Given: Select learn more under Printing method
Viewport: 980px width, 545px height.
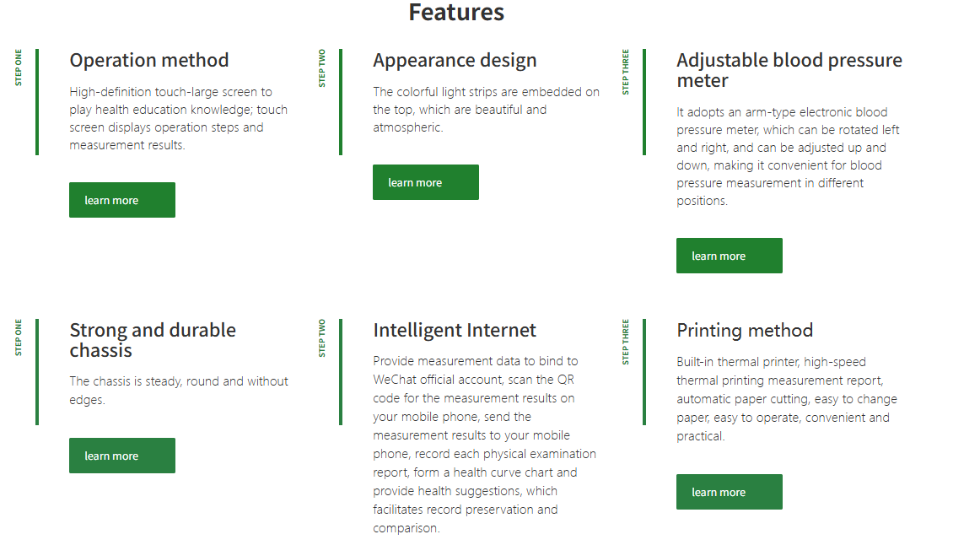Looking at the screenshot, I should tap(729, 492).
